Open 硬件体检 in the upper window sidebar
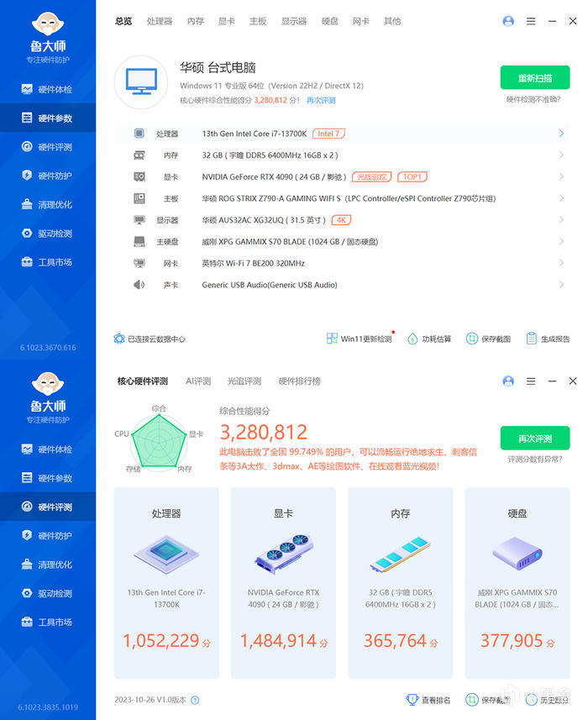This screenshot has width=588, height=720. [48, 89]
